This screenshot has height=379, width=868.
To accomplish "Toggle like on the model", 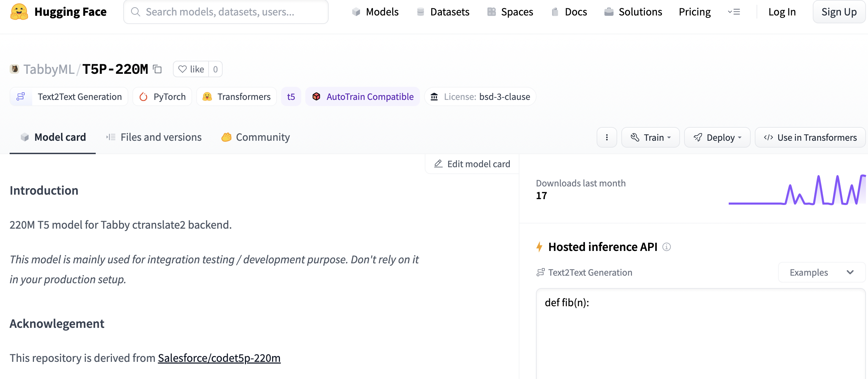I will [x=191, y=69].
